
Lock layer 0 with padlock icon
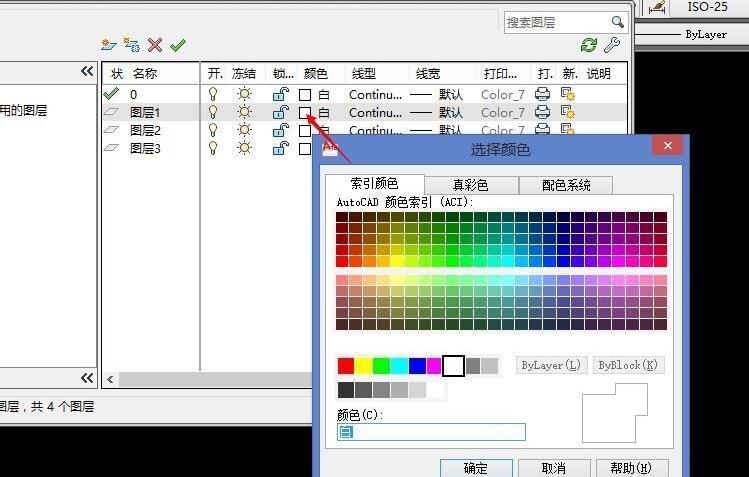click(281, 94)
